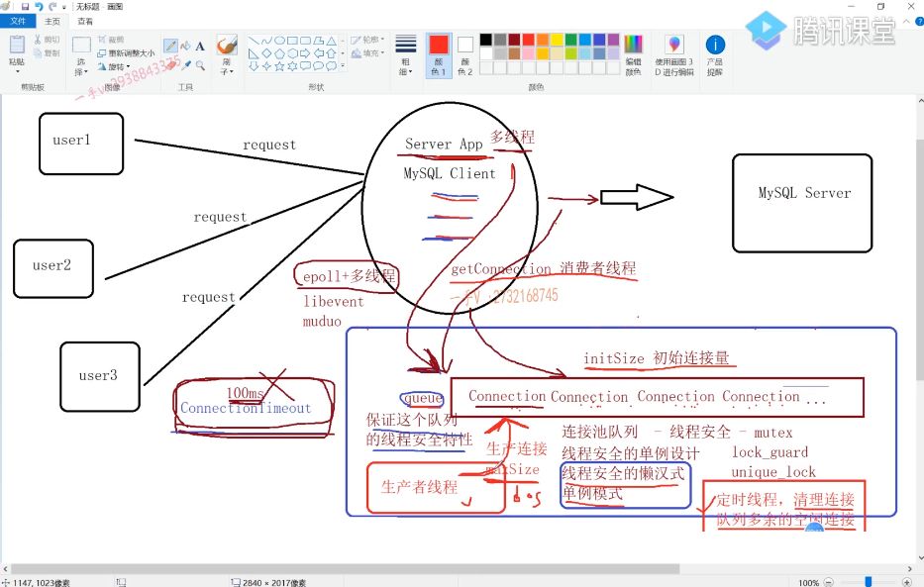Select the Oval shape
The width and height of the screenshot is (924, 587).
coord(280,41)
